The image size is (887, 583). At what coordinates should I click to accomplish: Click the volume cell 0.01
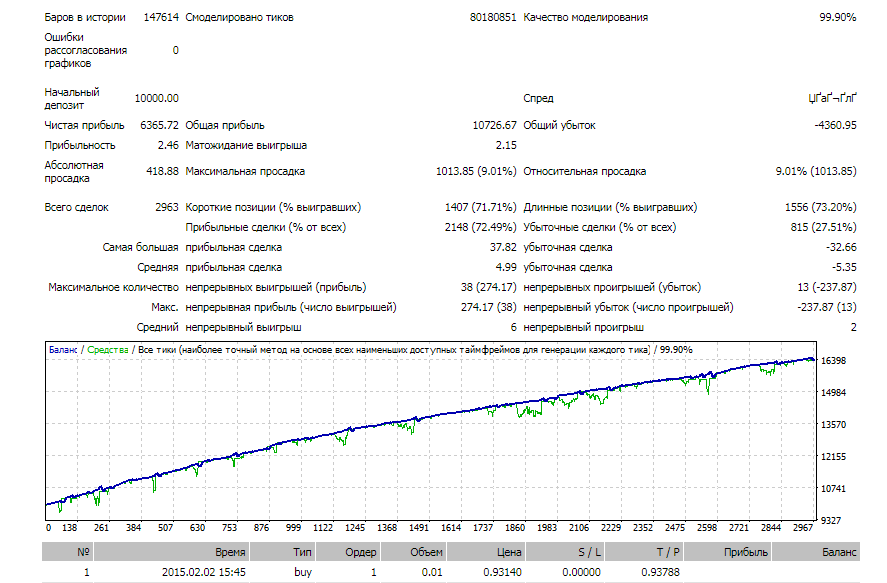tap(432, 572)
